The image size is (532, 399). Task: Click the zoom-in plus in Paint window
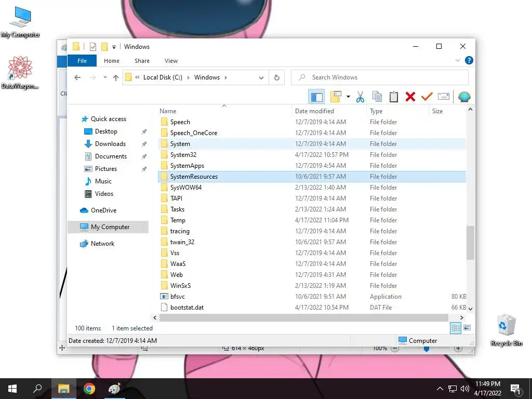(458, 349)
